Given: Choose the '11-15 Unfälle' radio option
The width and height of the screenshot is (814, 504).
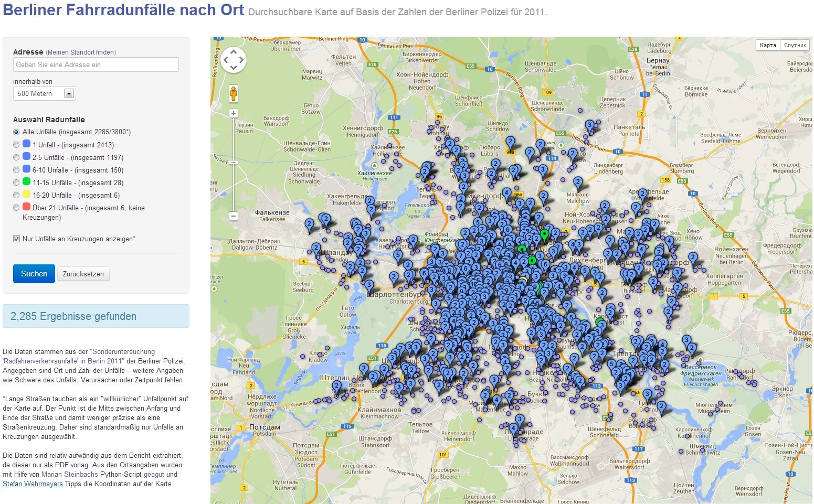Looking at the screenshot, I should [16, 183].
